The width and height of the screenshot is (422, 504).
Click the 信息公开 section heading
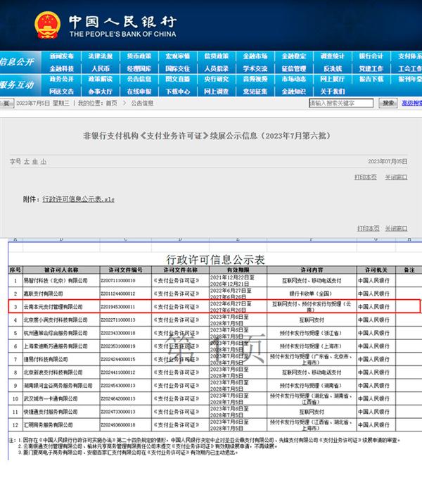pyautogui.click(x=17, y=62)
